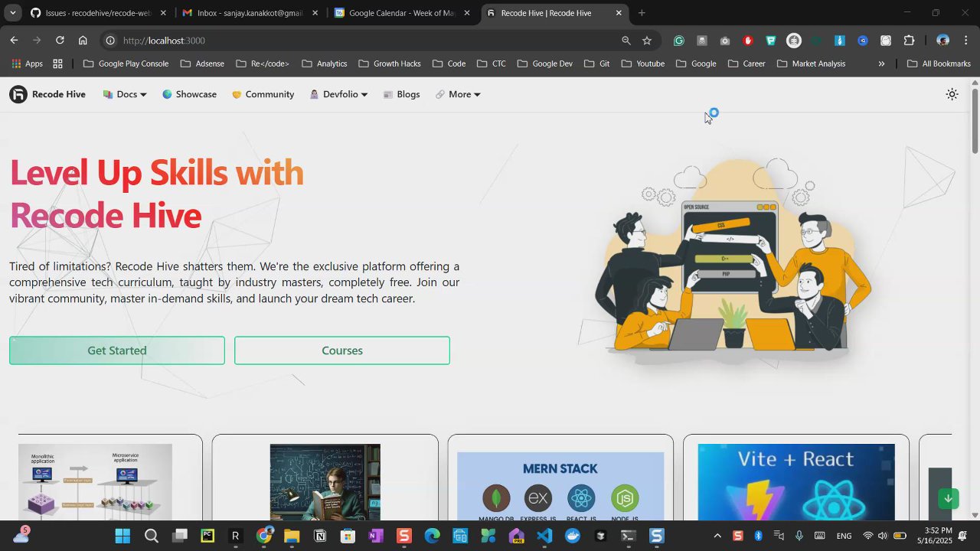The height and width of the screenshot is (551, 980).
Task: Open OneNote from the taskbar
Action: pos(375,536)
